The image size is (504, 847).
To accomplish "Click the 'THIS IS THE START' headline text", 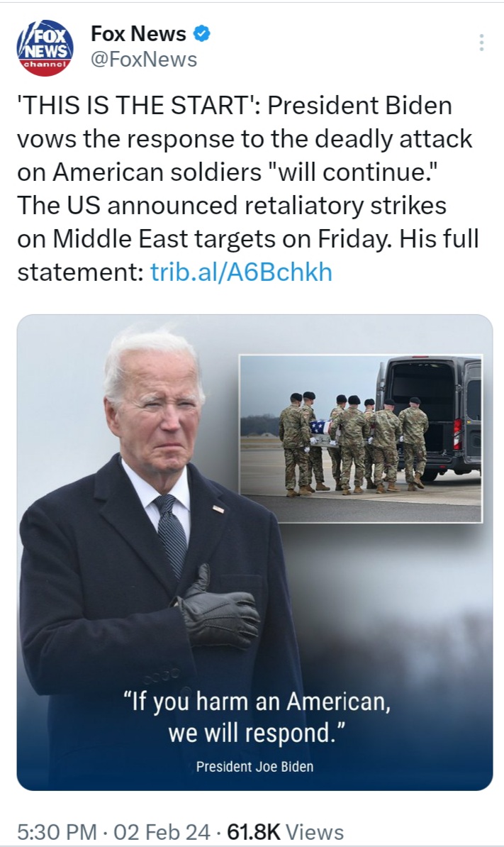I will (x=139, y=105).
